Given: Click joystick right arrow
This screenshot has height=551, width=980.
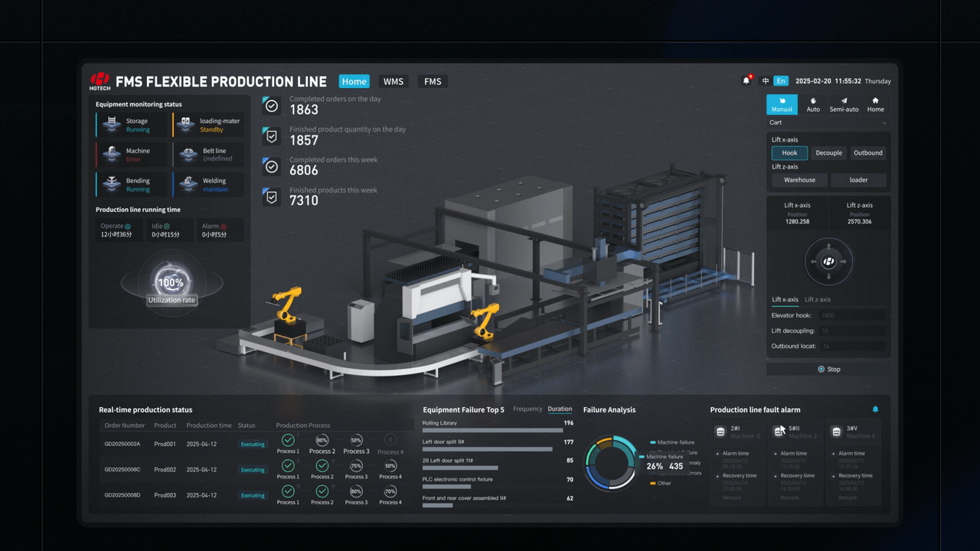Looking at the screenshot, I should tap(843, 262).
